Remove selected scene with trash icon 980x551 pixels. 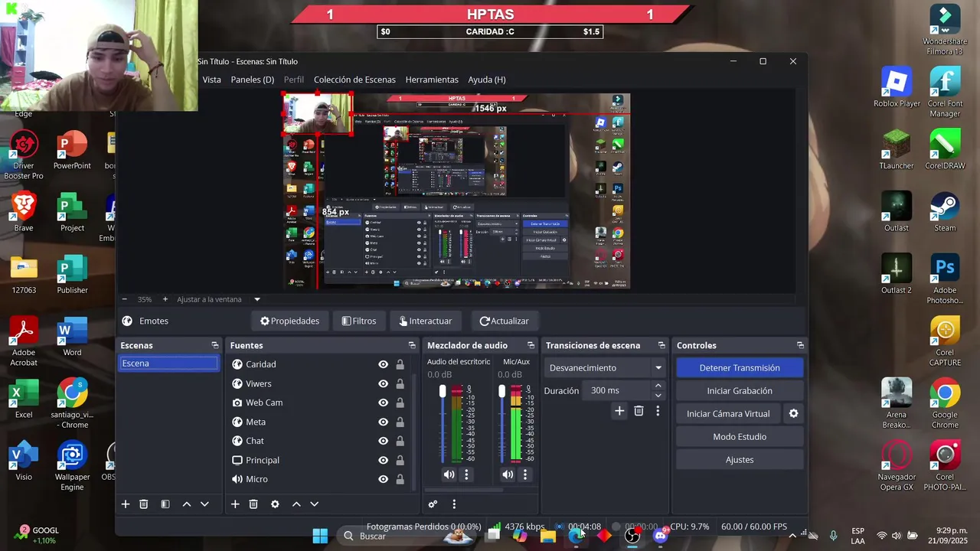143,504
